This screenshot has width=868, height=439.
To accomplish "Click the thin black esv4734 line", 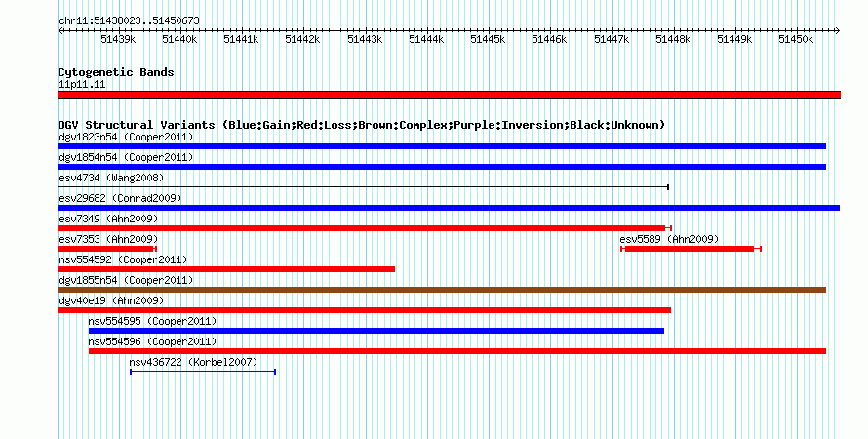I will pos(363,187).
